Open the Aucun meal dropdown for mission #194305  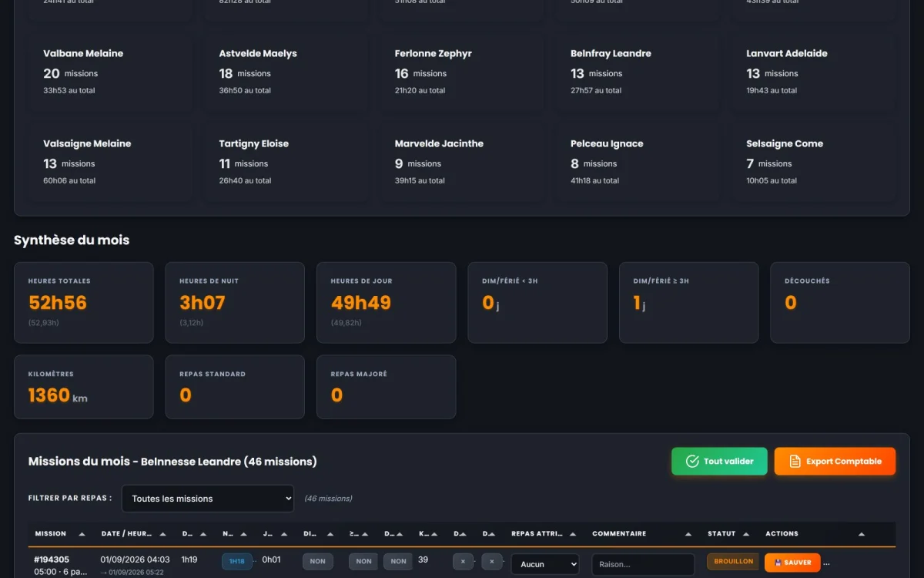[x=545, y=564]
